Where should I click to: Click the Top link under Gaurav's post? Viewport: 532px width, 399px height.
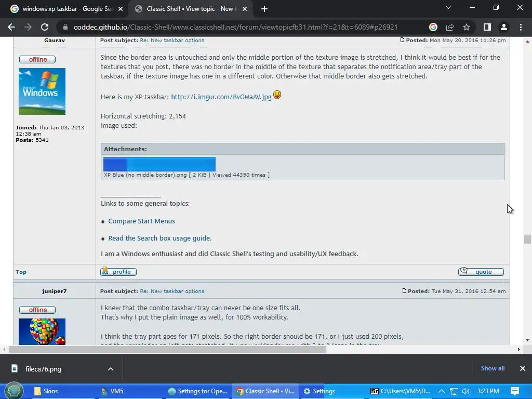coord(21,272)
